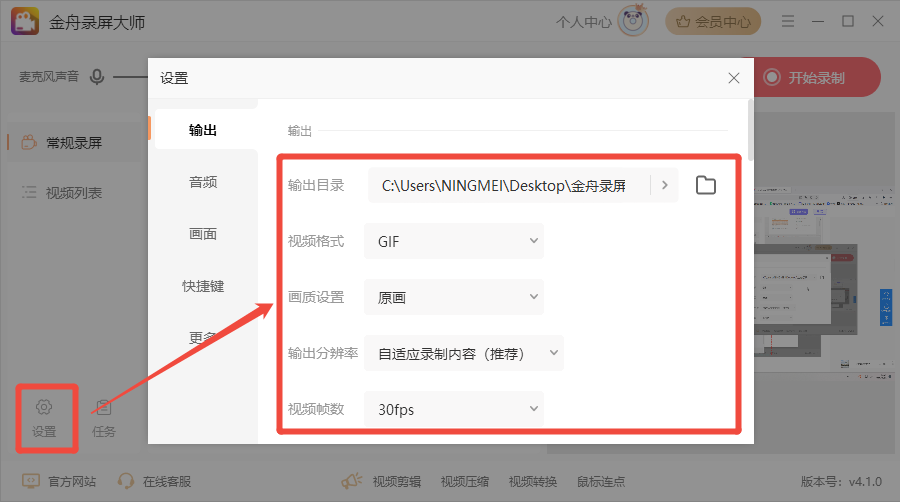
Task: Click the 开始录制 record button
Action: (817, 77)
